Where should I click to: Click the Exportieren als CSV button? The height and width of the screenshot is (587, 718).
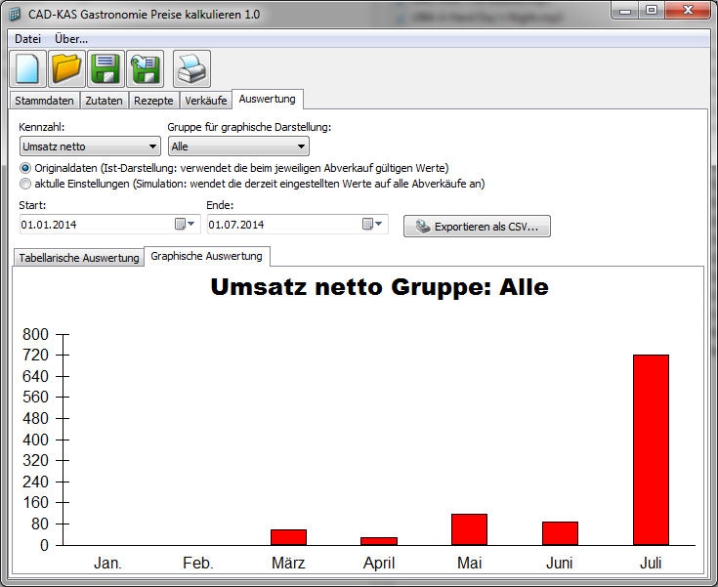click(477, 227)
